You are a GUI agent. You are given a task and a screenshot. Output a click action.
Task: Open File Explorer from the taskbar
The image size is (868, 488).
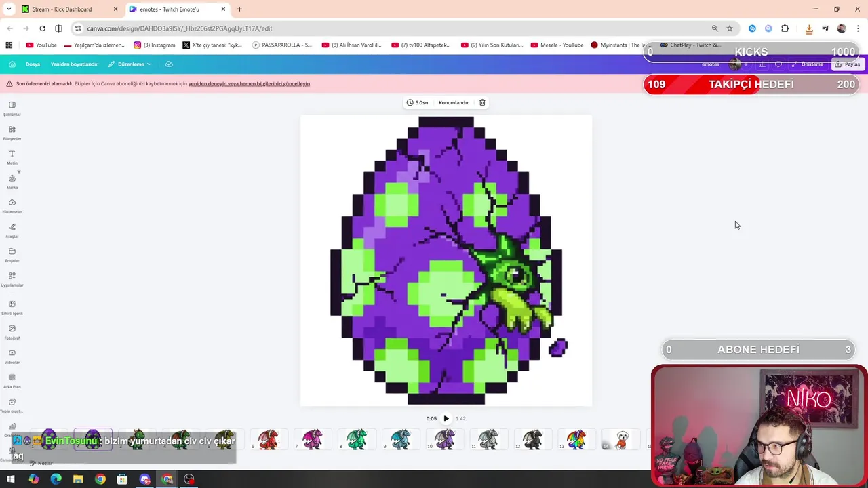click(78, 479)
